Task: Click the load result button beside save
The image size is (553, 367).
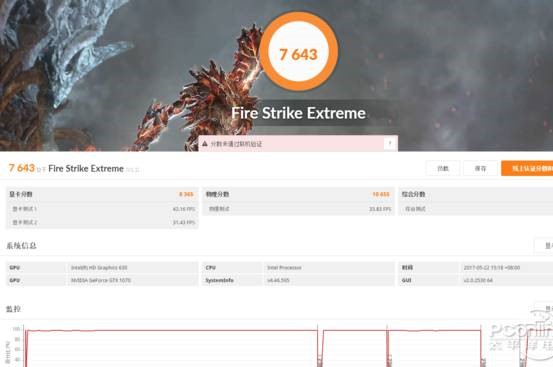Action: click(443, 169)
